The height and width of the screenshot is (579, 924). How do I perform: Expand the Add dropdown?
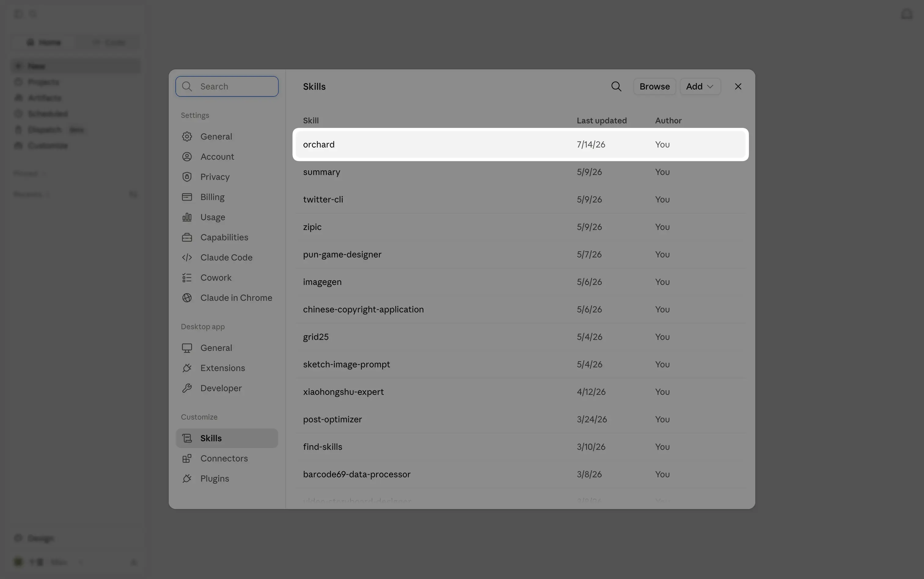pos(700,86)
